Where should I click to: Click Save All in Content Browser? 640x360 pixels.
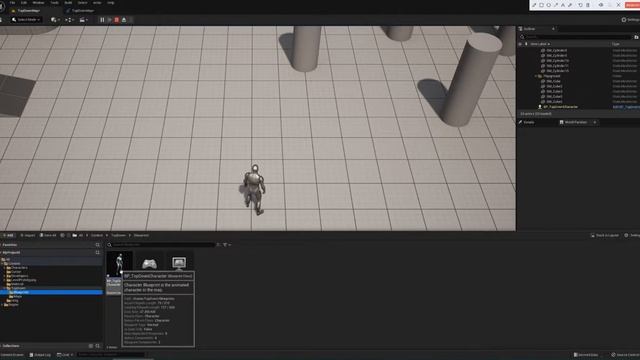tap(48, 236)
